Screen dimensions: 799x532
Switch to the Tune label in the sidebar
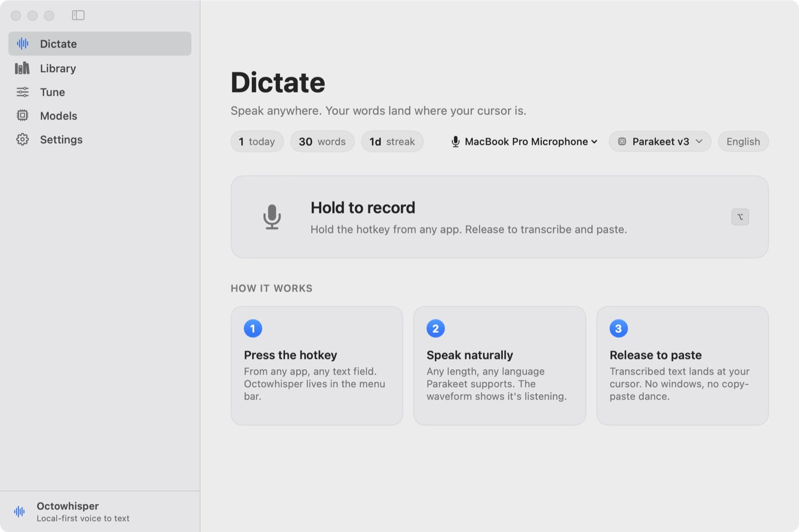52,92
